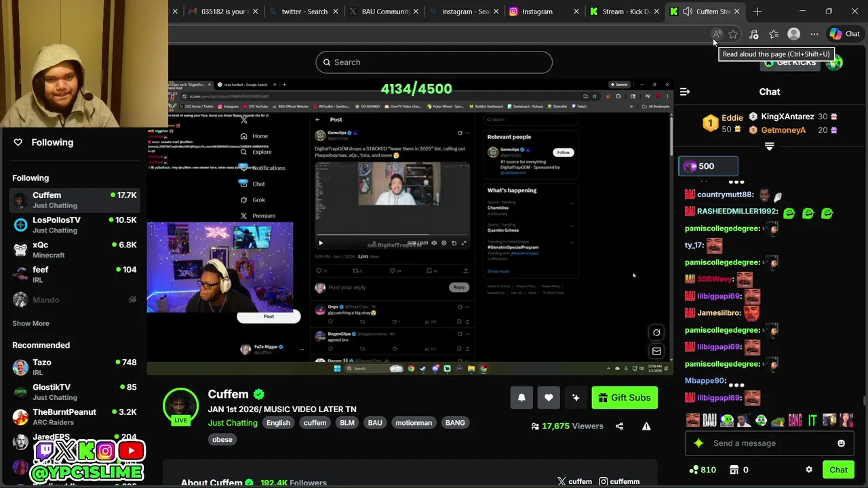Switch to the twitter - Search tab
Screen dimensions: 868x488
tap(304, 12)
